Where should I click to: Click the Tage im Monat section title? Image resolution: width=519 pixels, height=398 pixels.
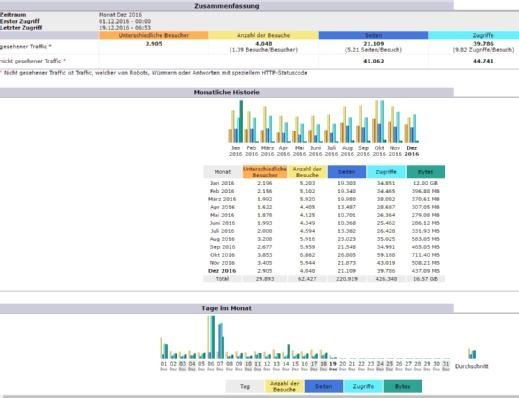coord(227,308)
